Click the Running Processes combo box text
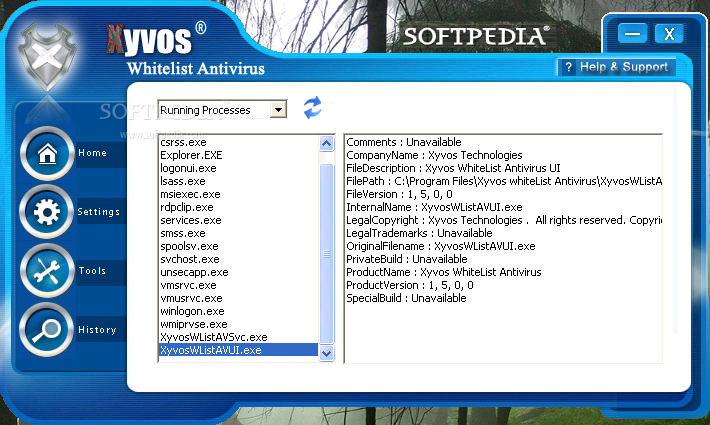 pyautogui.click(x=205, y=110)
